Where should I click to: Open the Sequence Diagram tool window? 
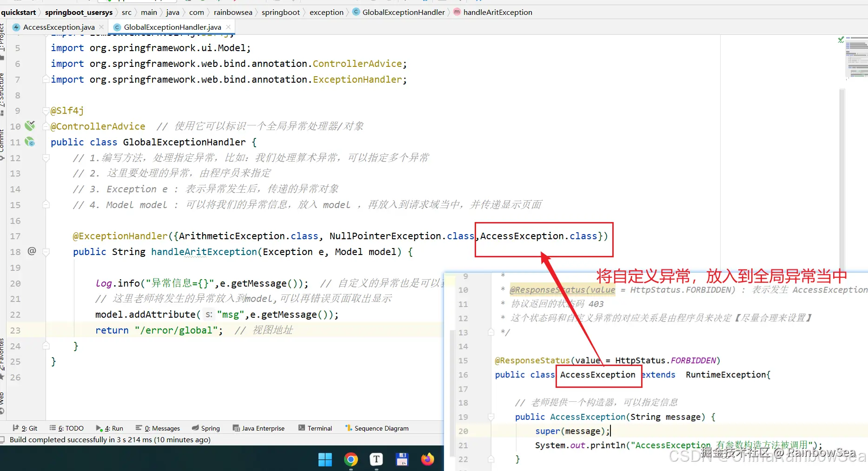pos(377,428)
